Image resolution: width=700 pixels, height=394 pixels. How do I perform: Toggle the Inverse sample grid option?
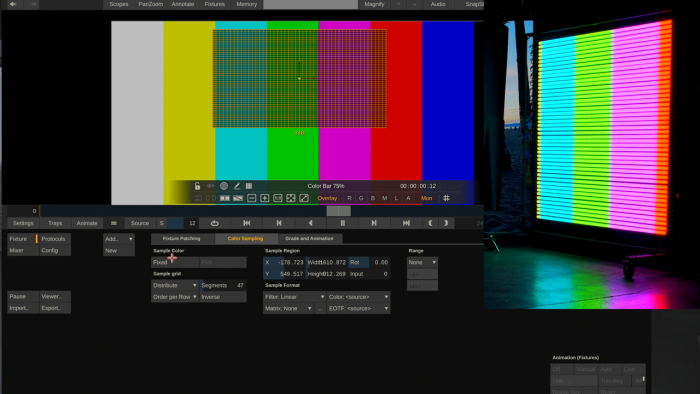point(223,297)
